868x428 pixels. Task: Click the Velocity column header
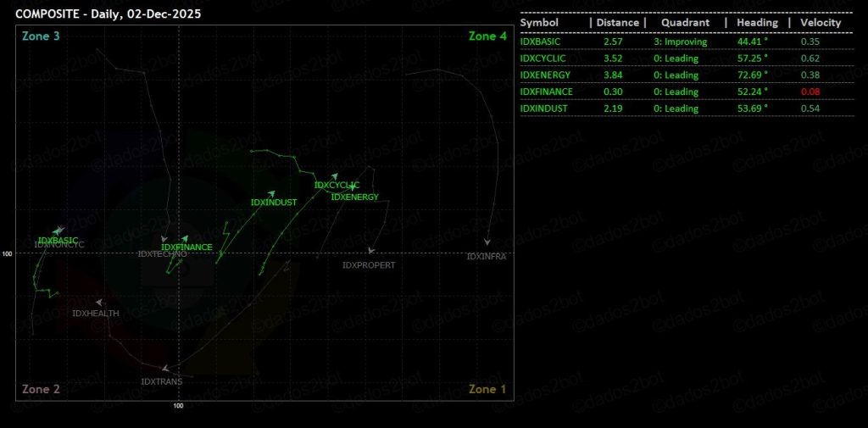821,23
